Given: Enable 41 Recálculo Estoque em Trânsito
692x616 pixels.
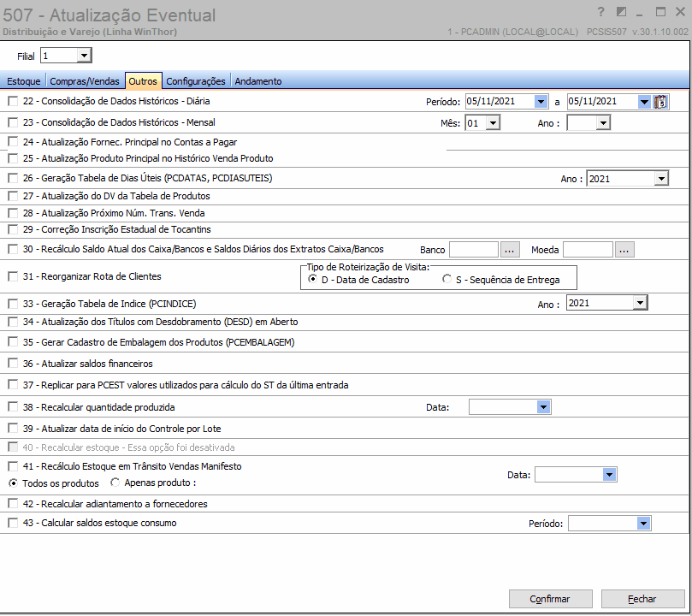Looking at the screenshot, I should (13, 466).
